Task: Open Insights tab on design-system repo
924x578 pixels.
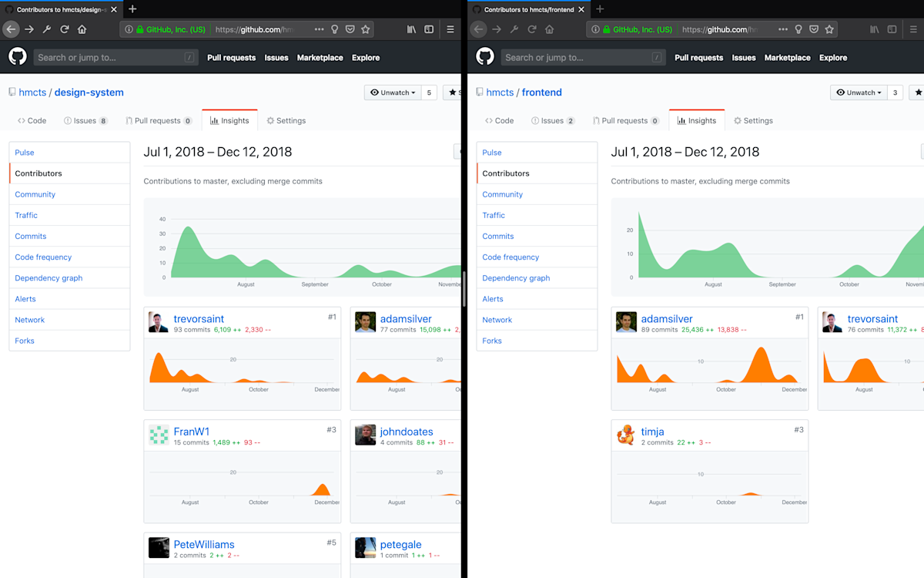Action: [229, 121]
